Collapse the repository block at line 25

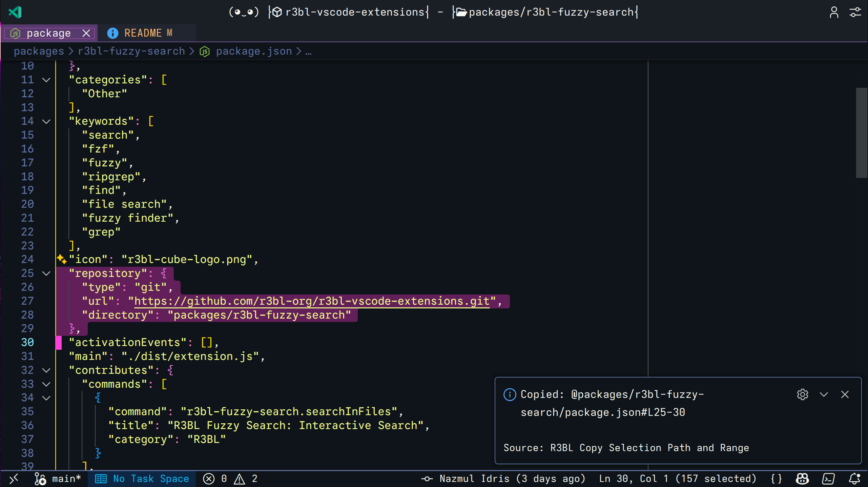[46, 273]
